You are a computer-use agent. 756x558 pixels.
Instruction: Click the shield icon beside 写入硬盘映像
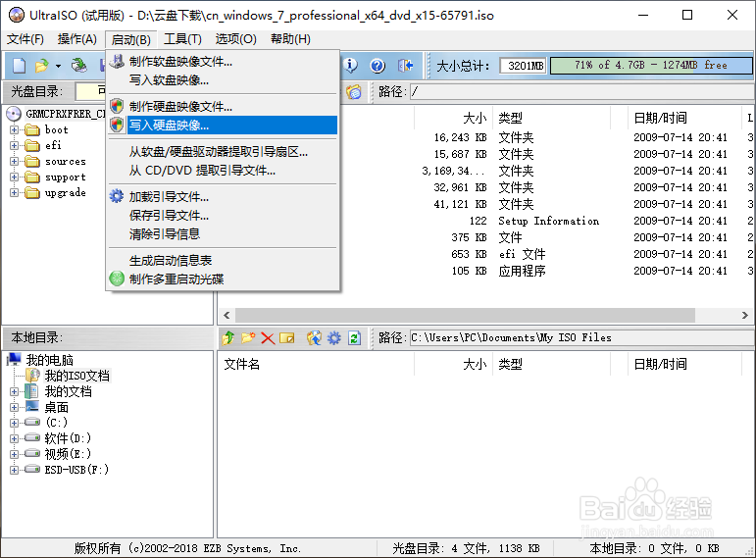click(x=117, y=125)
